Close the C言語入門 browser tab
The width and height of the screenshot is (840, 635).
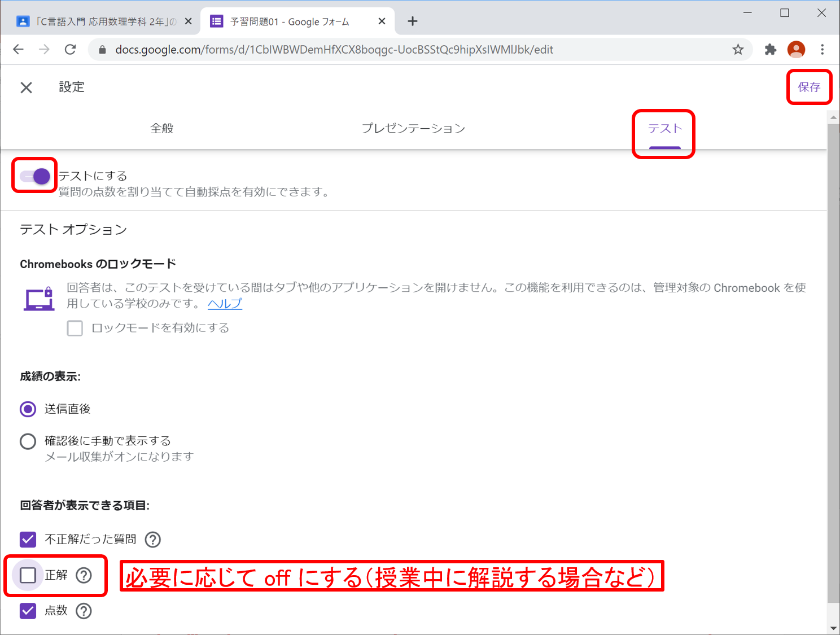(x=189, y=21)
